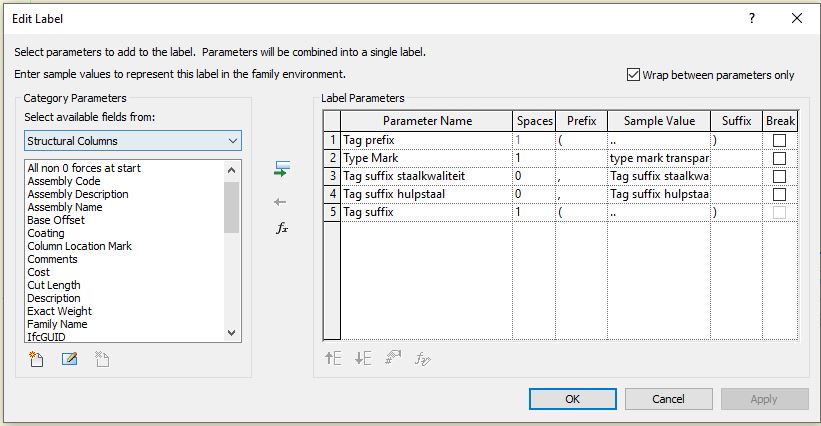
Task: Click the move parameter up icon
Action: point(333,358)
